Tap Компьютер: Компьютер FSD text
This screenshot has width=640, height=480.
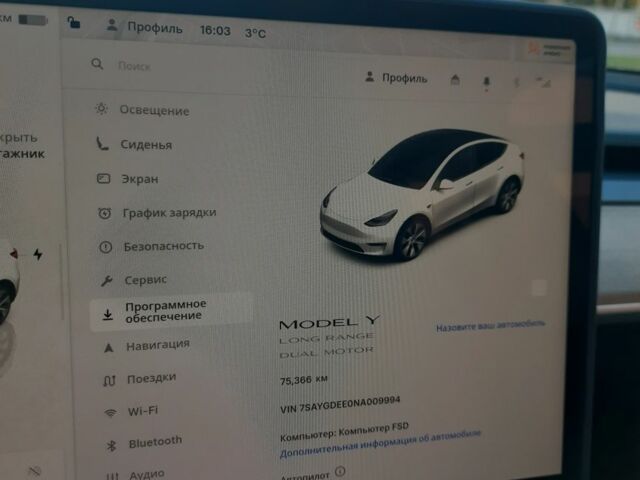coord(344,431)
